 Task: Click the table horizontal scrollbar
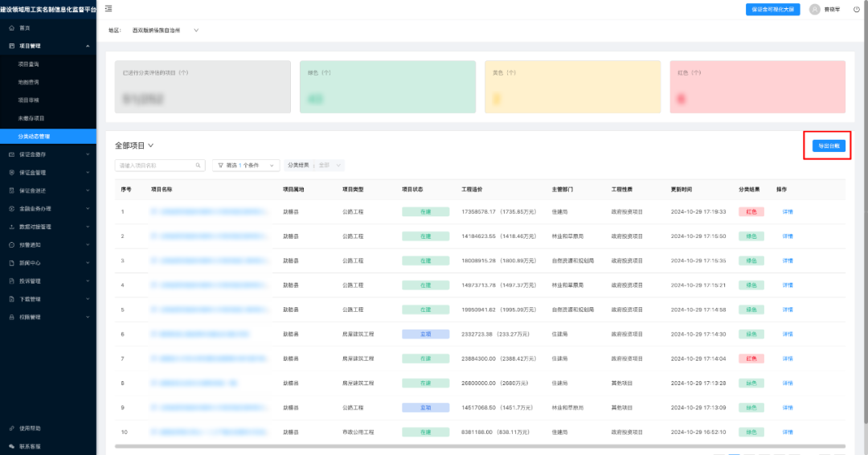(480, 446)
